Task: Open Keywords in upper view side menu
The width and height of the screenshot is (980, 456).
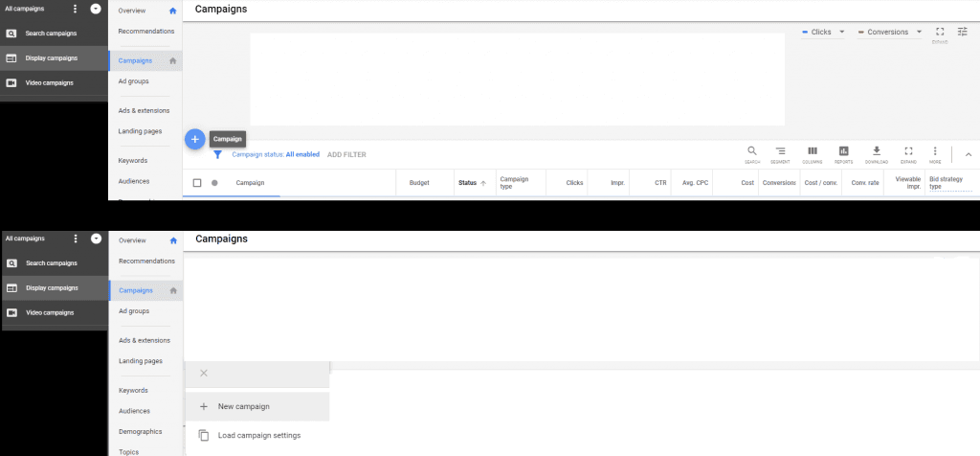Action: (132, 161)
